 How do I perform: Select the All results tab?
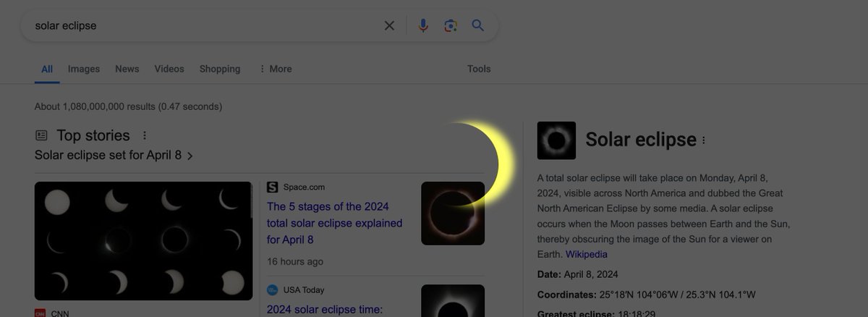click(x=47, y=69)
